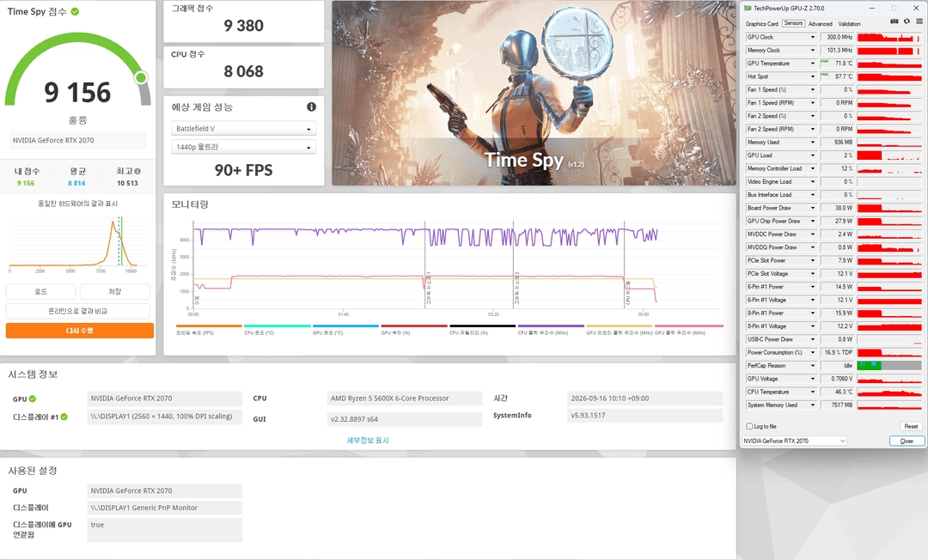Click the \\.\DISPLAY1 2560 × 1440 field
928x560 pixels.
(x=164, y=417)
